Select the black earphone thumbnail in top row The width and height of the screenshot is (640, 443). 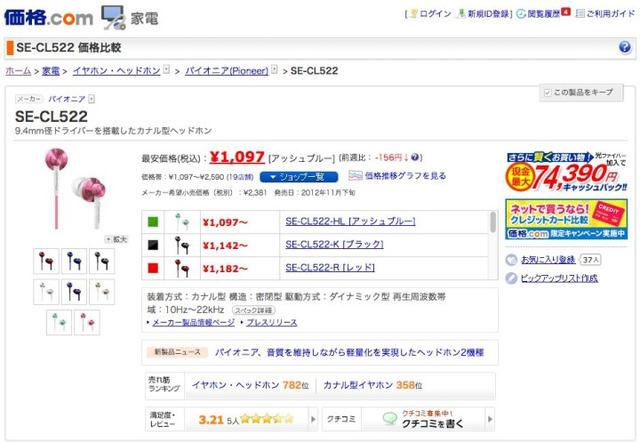(102, 261)
